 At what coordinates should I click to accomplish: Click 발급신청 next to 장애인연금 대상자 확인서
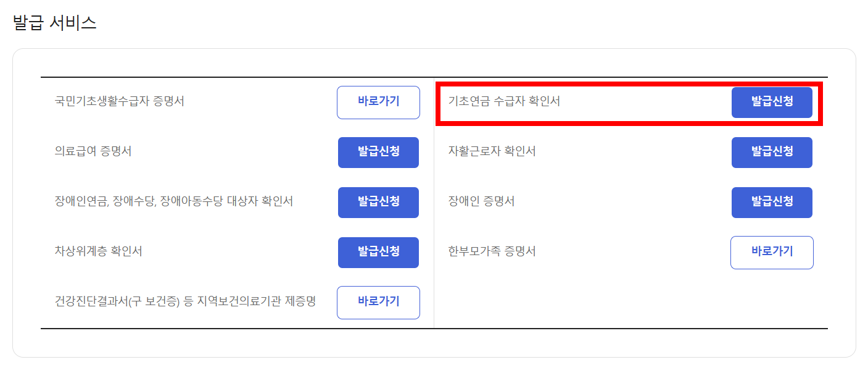pos(378,202)
